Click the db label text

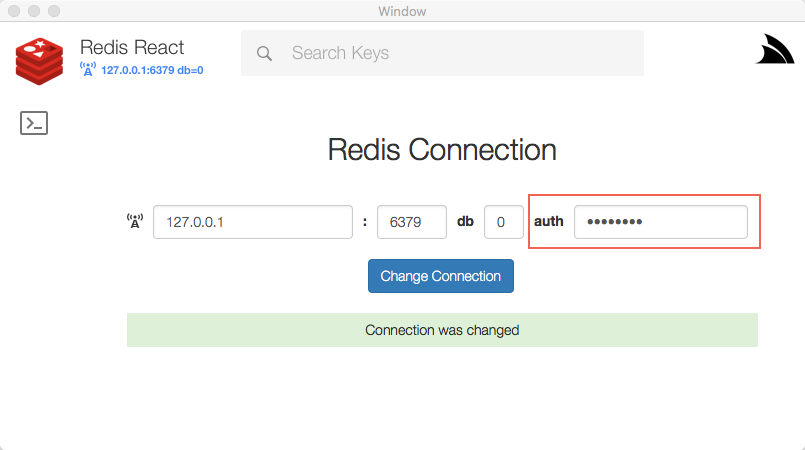465,221
